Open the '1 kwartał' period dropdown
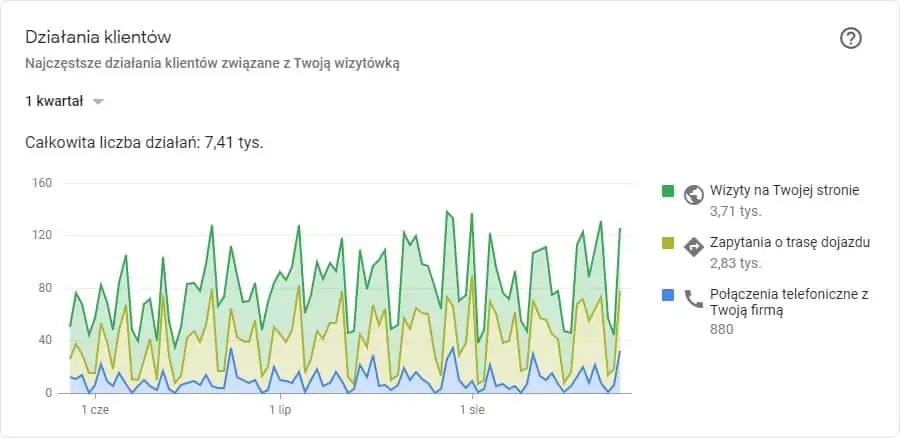Screen dimensions: 900x438 point(64,102)
